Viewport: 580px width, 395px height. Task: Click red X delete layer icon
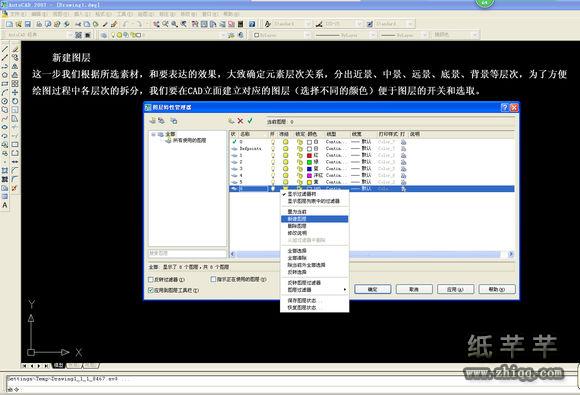click(240, 121)
